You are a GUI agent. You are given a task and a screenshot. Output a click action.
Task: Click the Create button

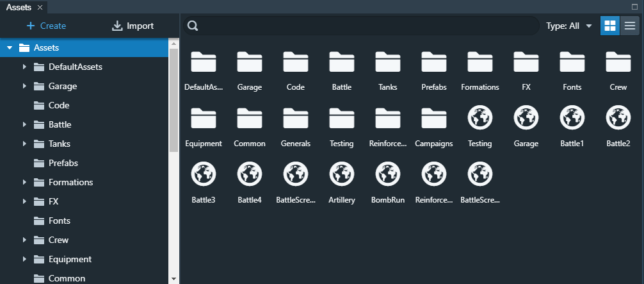(46, 26)
